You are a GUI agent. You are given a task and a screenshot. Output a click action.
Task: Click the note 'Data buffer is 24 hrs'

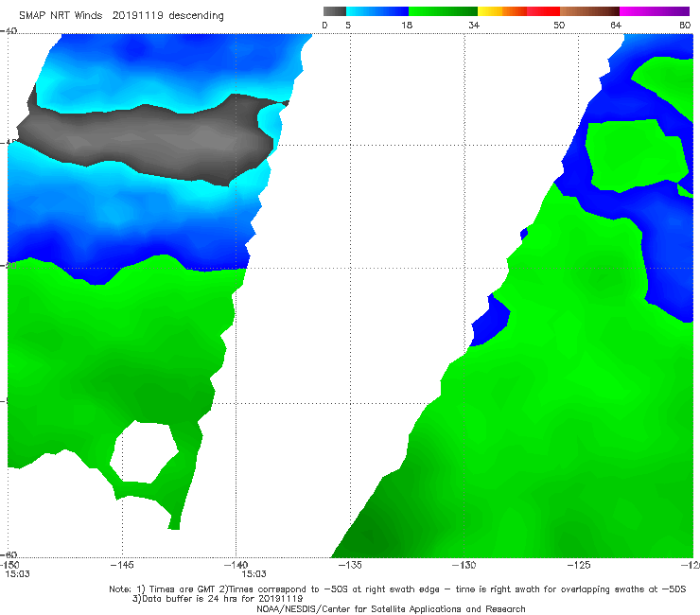click(194, 599)
